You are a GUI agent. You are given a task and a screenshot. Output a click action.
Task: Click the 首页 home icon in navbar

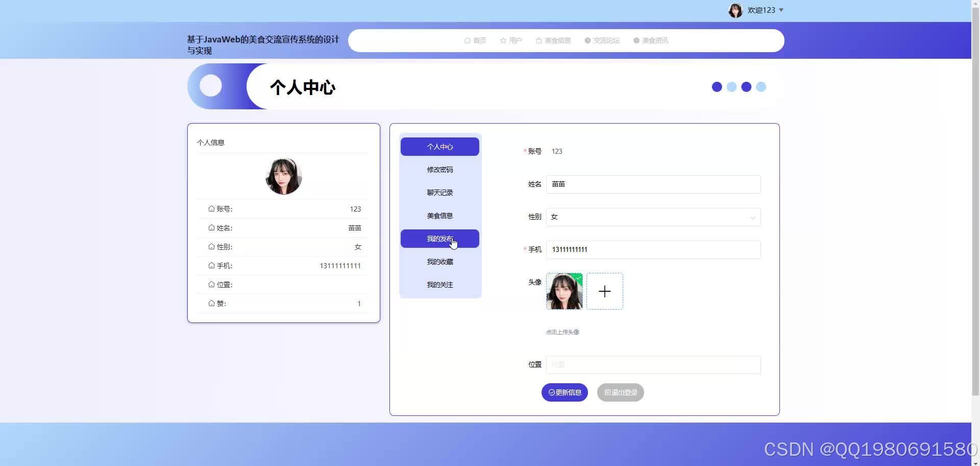coord(468,40)
